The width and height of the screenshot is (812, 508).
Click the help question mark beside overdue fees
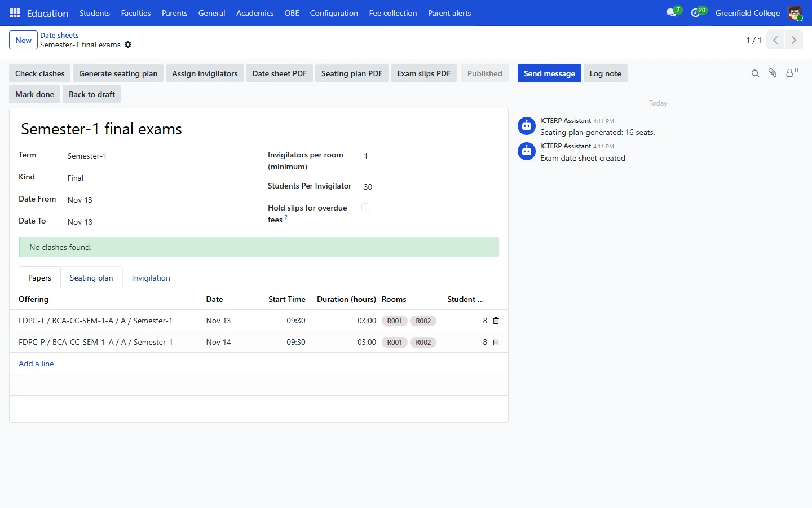[286, 217]
